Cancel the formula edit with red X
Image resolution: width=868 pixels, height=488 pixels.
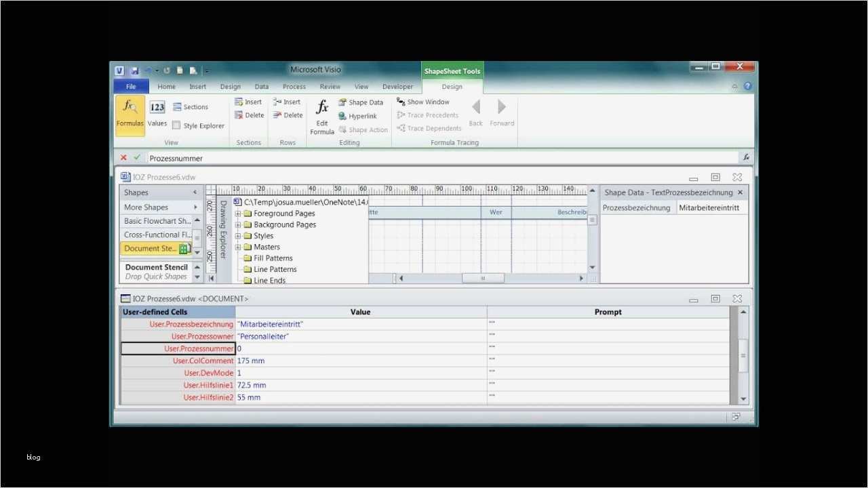[x=123, y=157]
